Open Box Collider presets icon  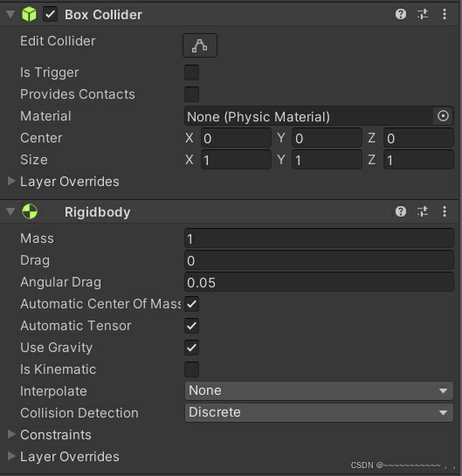click(423, 14)
